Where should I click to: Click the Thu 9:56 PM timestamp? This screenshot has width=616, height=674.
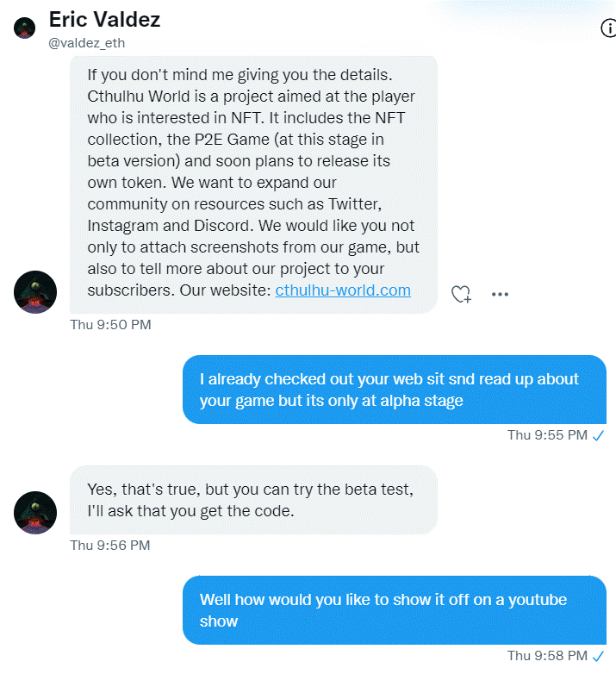click(x=110, y=545)
